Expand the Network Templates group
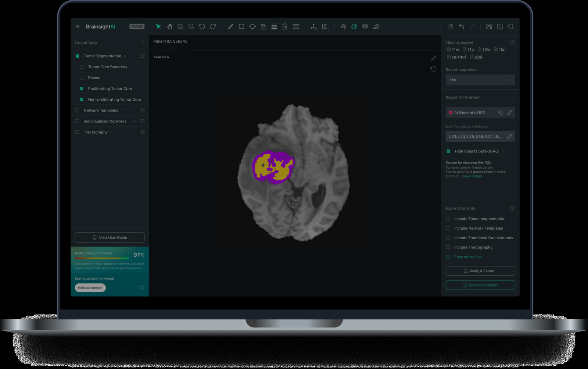The image size is (588, 369). click(x=122, y=110)
